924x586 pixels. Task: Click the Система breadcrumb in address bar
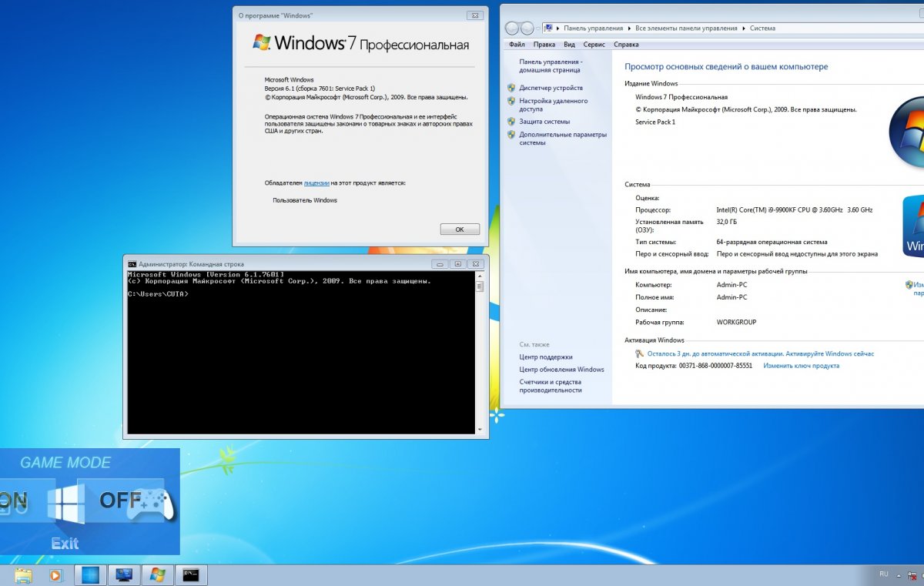click(762, 28)
